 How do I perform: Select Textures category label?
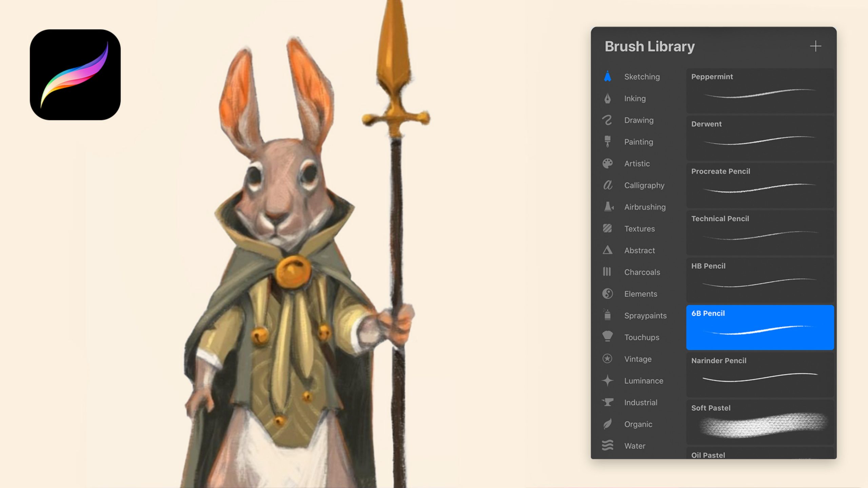[x=639, y=229]
